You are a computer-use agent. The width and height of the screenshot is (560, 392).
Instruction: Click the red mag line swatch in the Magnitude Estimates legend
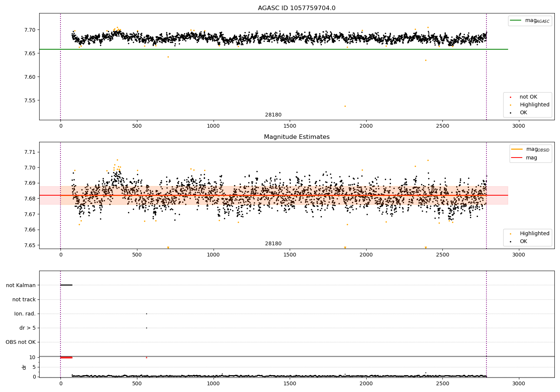tap(517, 158)
